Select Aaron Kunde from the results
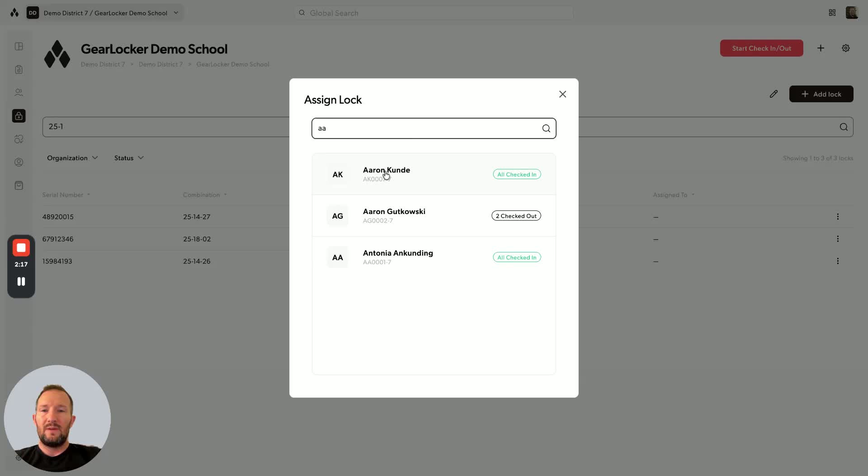 click(x=434, y=174)
